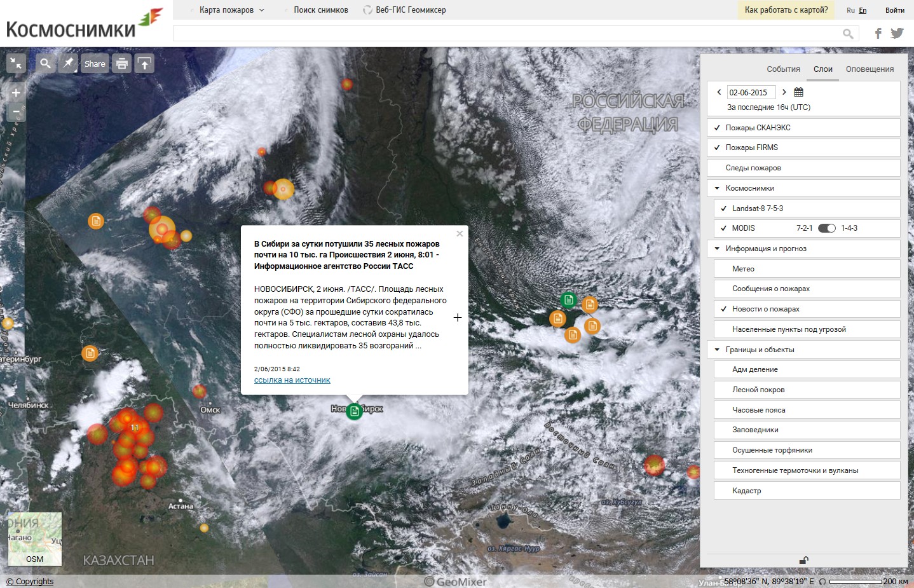Click the panel lock icon
The image size is (914, 588).
click(x=804, y=560)
